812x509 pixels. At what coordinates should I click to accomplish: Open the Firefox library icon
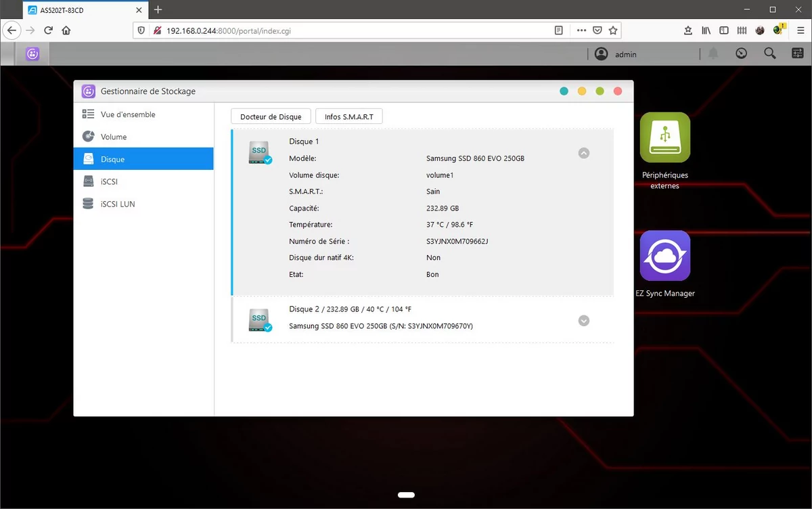[706, 30]
